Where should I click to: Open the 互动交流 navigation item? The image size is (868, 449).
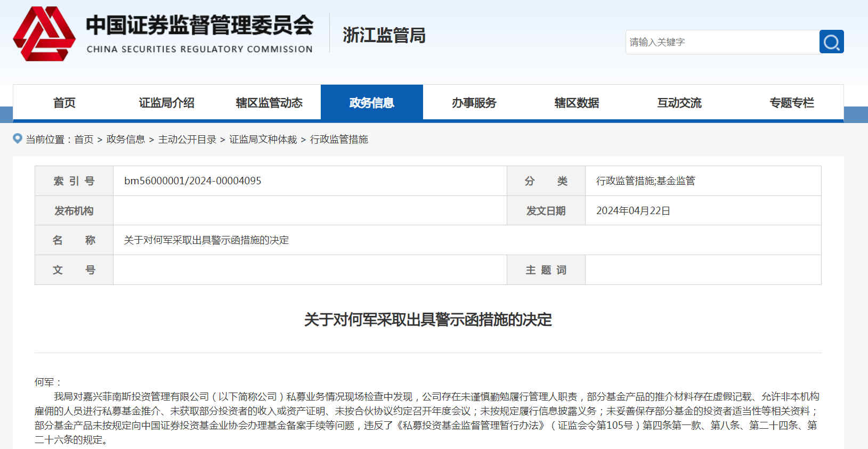[x=679, y=103]
